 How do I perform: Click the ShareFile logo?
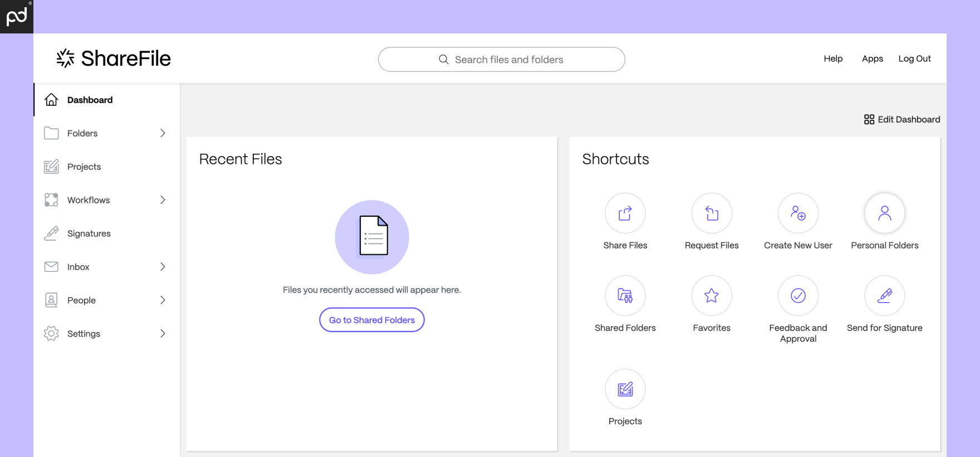pyautogui.click(x=114, y=58)
